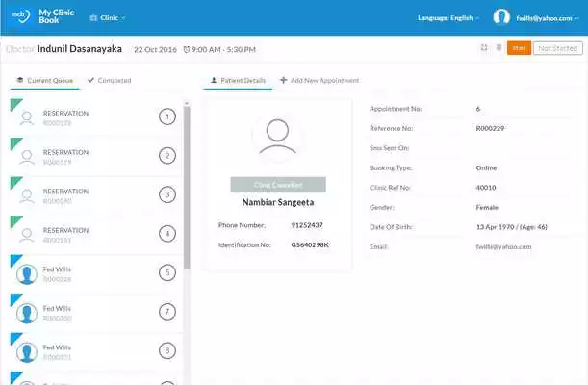Screen dimensions: 588x385
Task: Switch to the Current Queue tab
Action: [44, 80]
